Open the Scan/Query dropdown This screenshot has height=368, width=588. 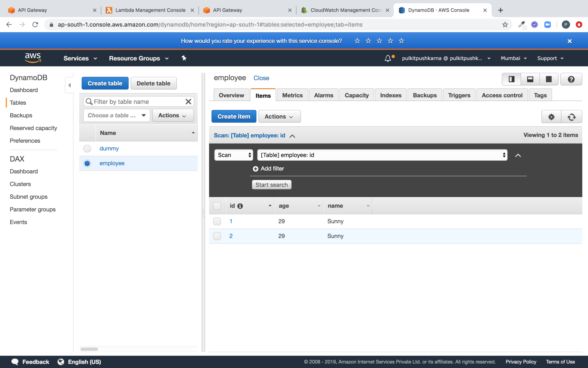coord(234,155)
